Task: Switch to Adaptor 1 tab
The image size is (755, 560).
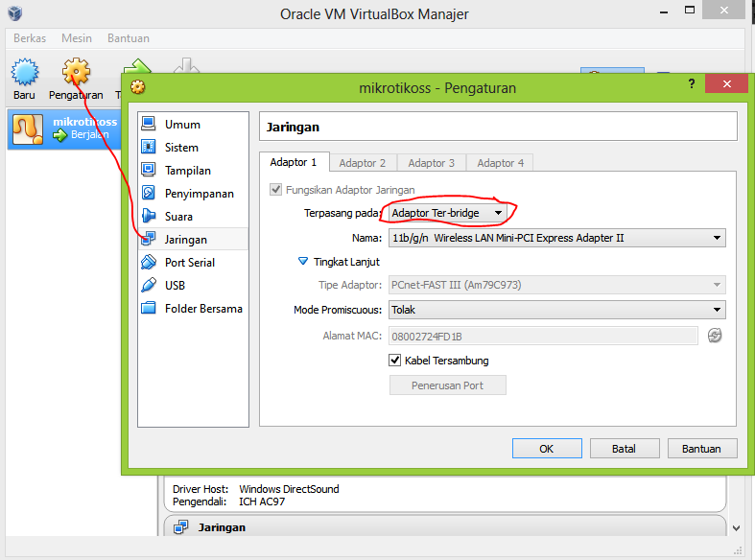Action: (x=294, y=162)
